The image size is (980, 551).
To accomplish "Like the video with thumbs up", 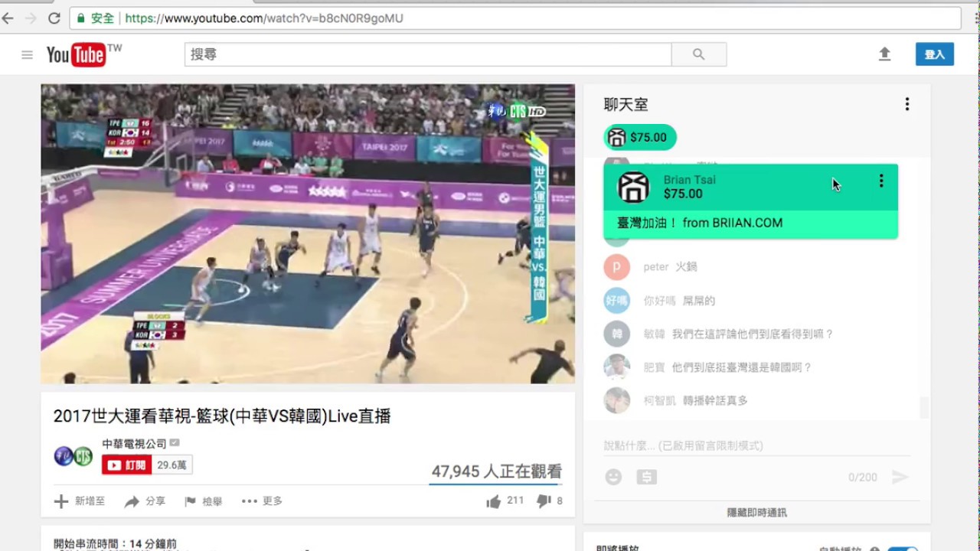I will click(x=494, y=501).
